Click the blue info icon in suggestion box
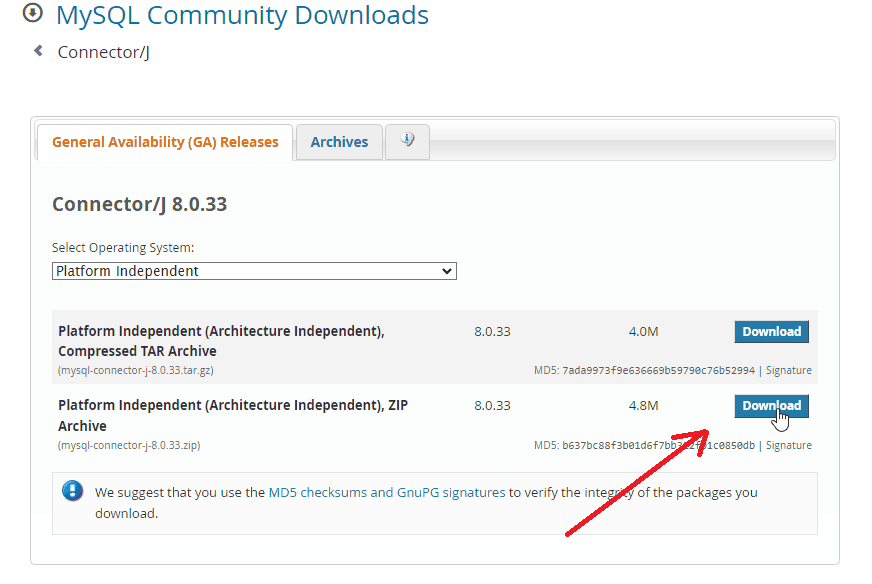 point(72,491)
